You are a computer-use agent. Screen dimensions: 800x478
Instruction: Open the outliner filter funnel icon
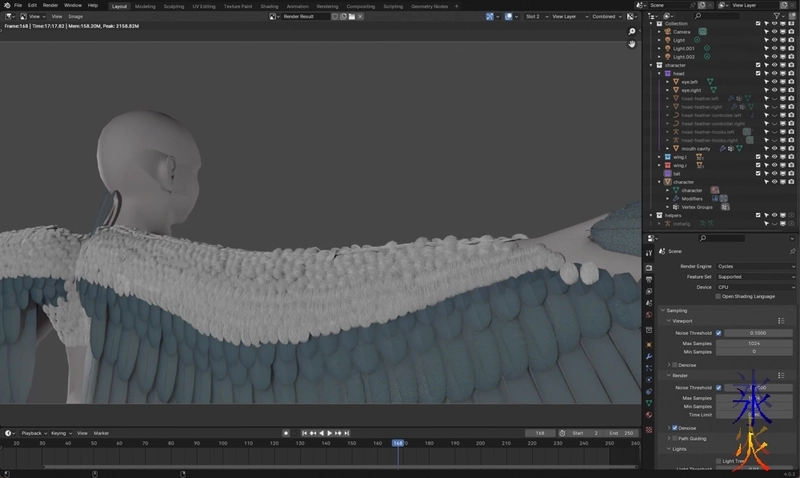pyautogui.click(x=775, y=17)
